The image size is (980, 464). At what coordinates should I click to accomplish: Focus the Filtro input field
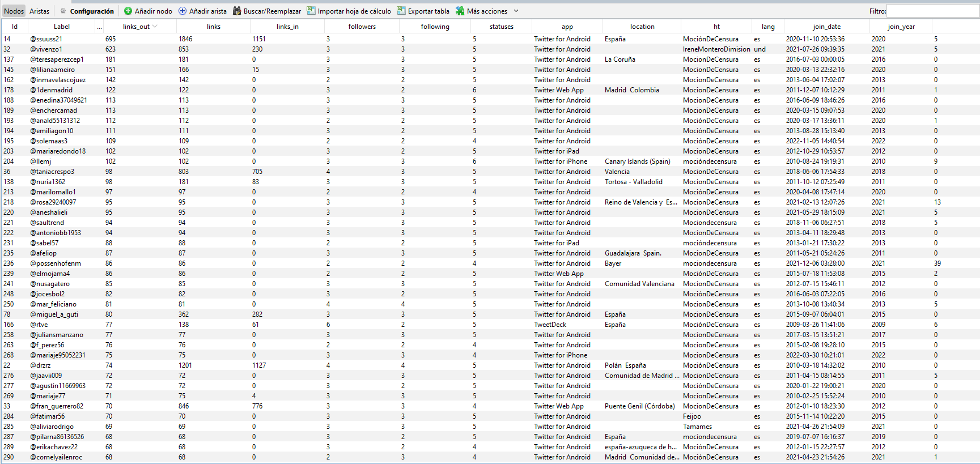[932, 11]
